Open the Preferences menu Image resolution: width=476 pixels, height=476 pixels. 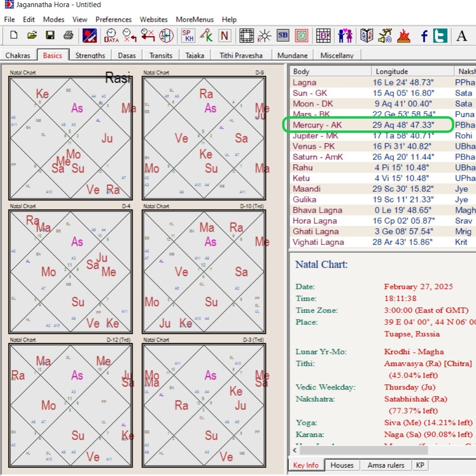[113, 19]
